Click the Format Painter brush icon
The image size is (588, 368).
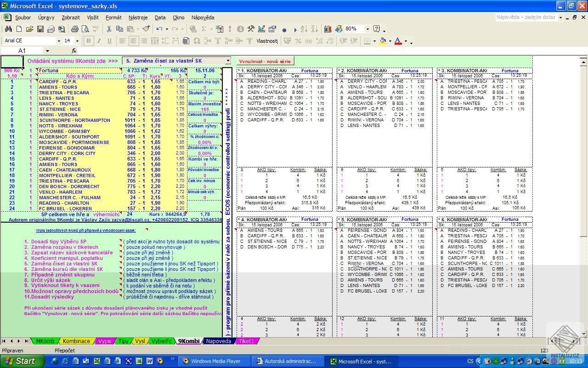(146, 29)
